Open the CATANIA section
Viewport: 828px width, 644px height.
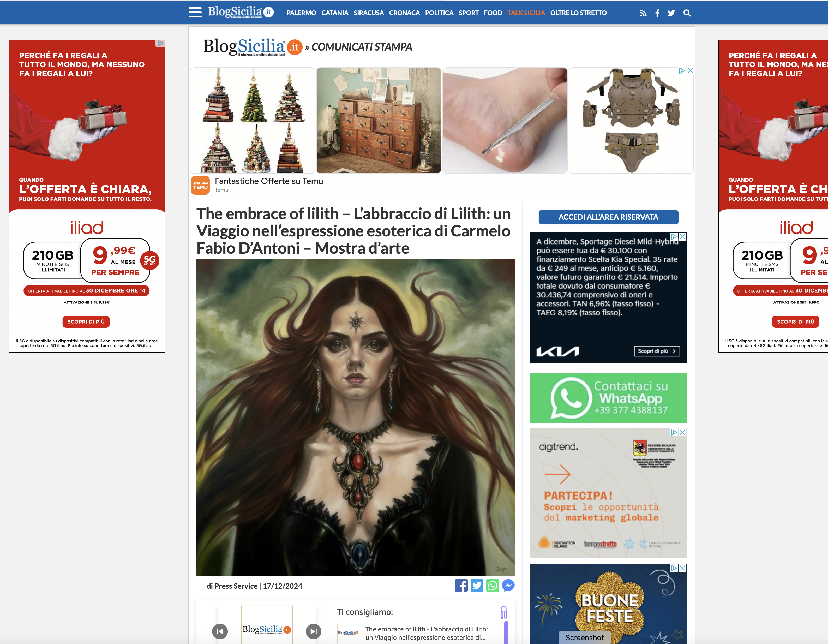point(335,13)
